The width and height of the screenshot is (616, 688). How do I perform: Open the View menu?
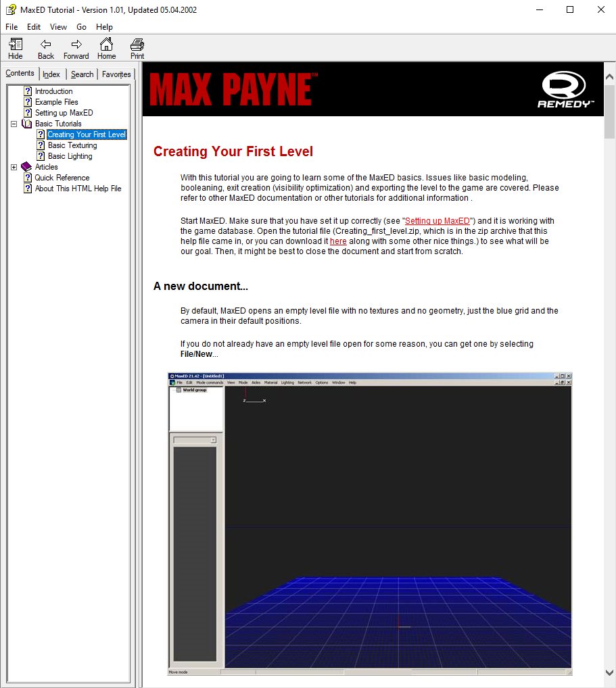(58, 27)
